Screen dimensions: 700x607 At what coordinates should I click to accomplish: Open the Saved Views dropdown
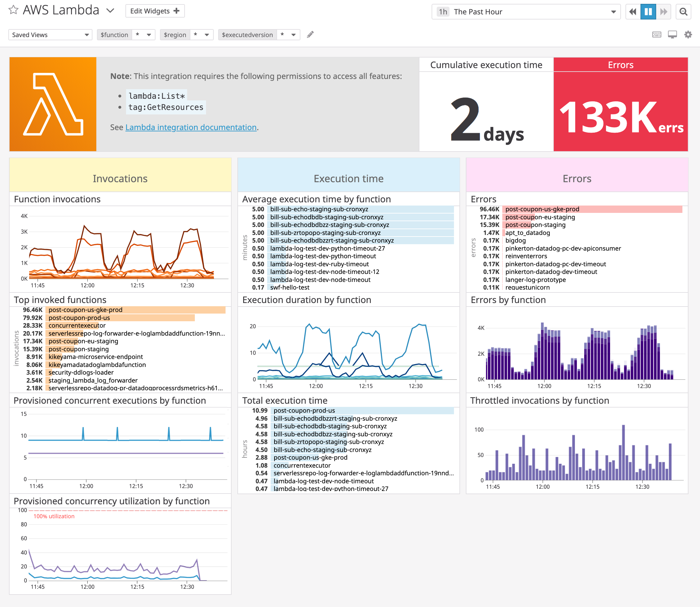click(x=50, y=34)
